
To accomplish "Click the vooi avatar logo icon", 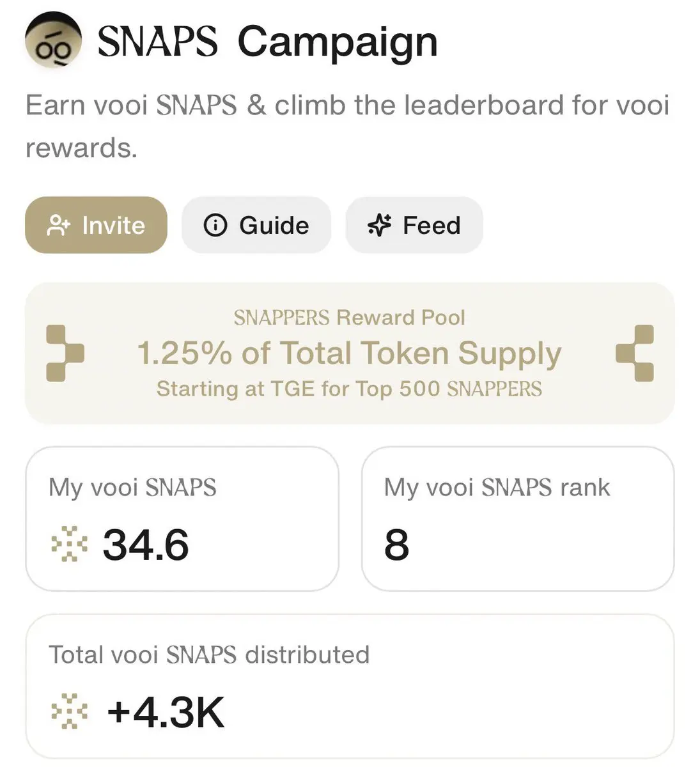I will [53, 42].
